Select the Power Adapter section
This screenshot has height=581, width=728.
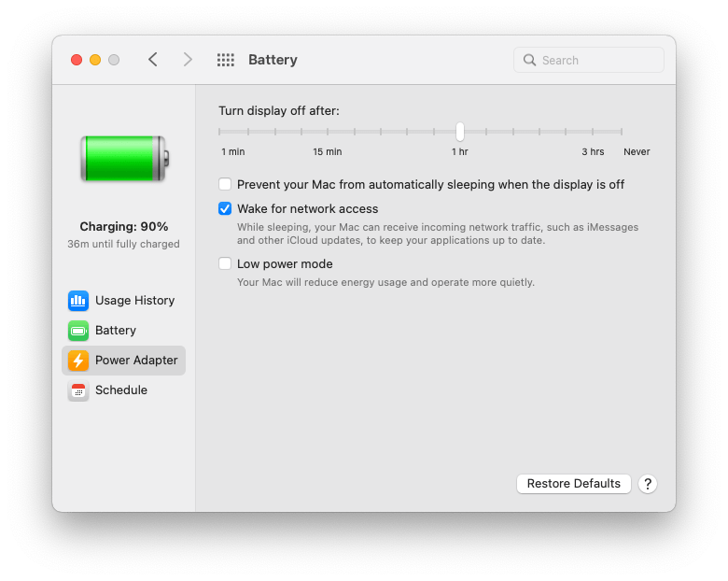pyautogui.click(x=123, y=361)
